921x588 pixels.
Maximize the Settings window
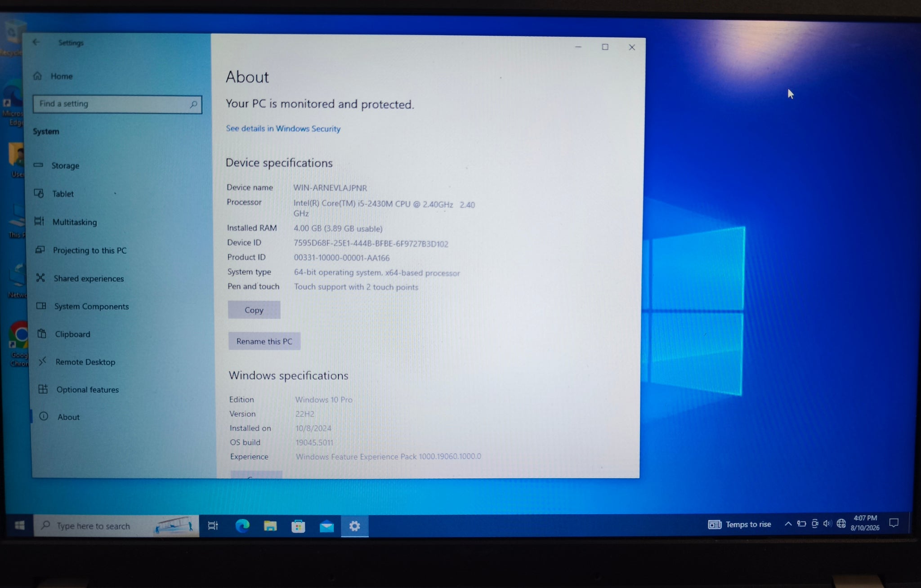coord(605,47)
